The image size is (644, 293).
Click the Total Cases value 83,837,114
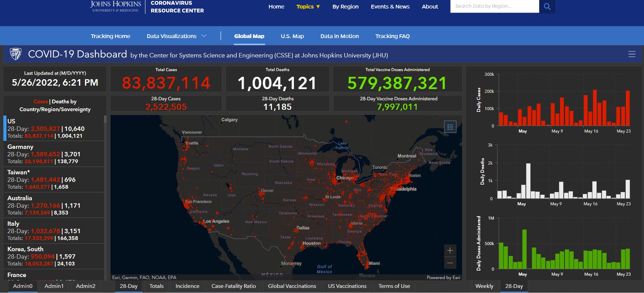click(166, 83)
